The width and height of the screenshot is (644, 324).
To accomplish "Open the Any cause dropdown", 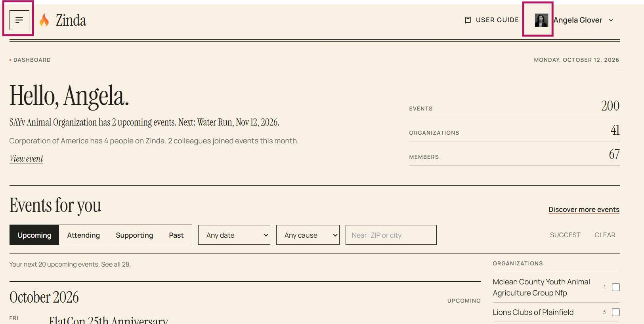I will pyautogui.click(x=308, y=235).
